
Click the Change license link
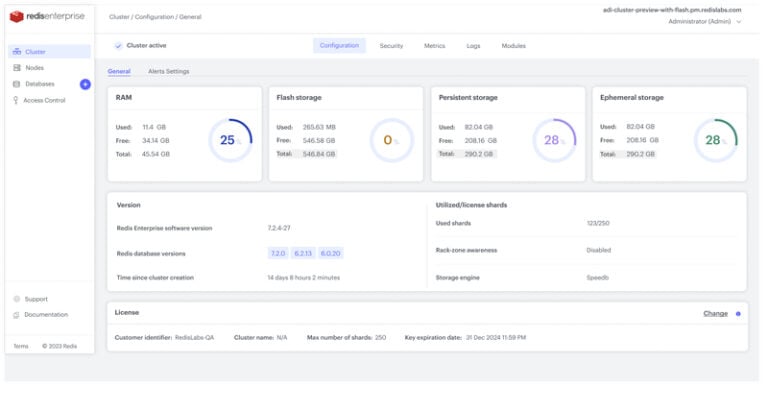[715, 313]
